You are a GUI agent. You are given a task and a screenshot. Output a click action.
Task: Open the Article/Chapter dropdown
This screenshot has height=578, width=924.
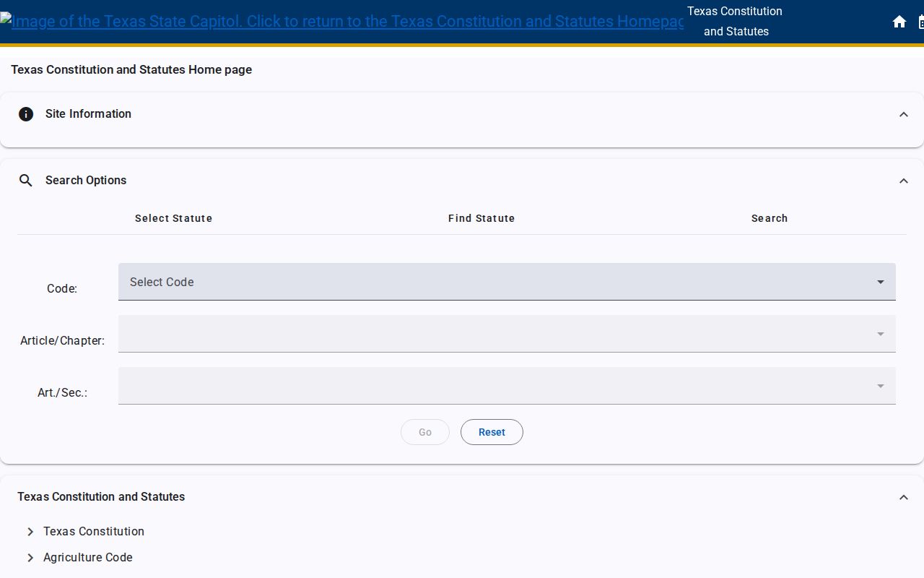click(507, 334)
